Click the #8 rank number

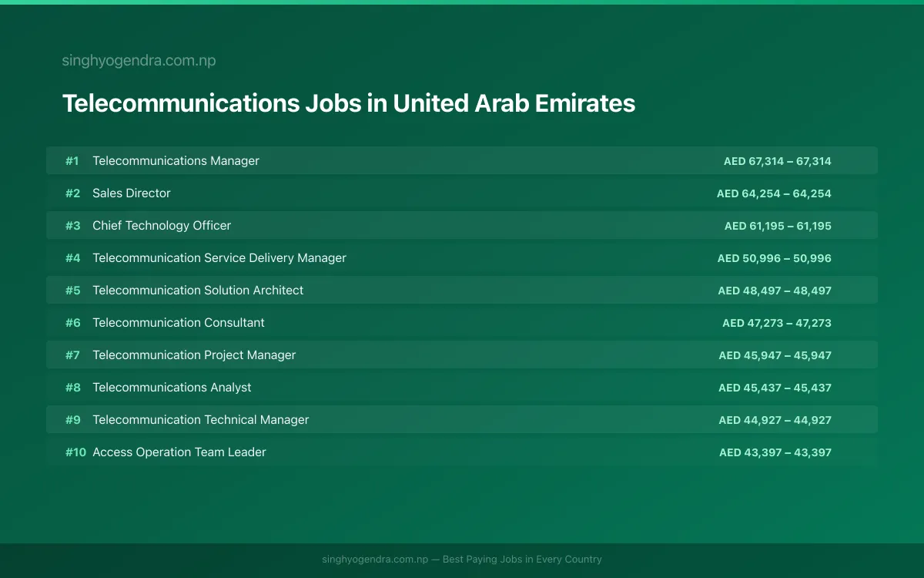pyautogui.click(x=73, y=388)
